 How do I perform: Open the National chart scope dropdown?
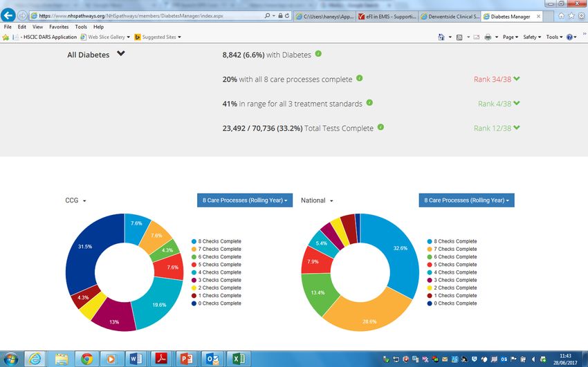[x=317, y=200]
